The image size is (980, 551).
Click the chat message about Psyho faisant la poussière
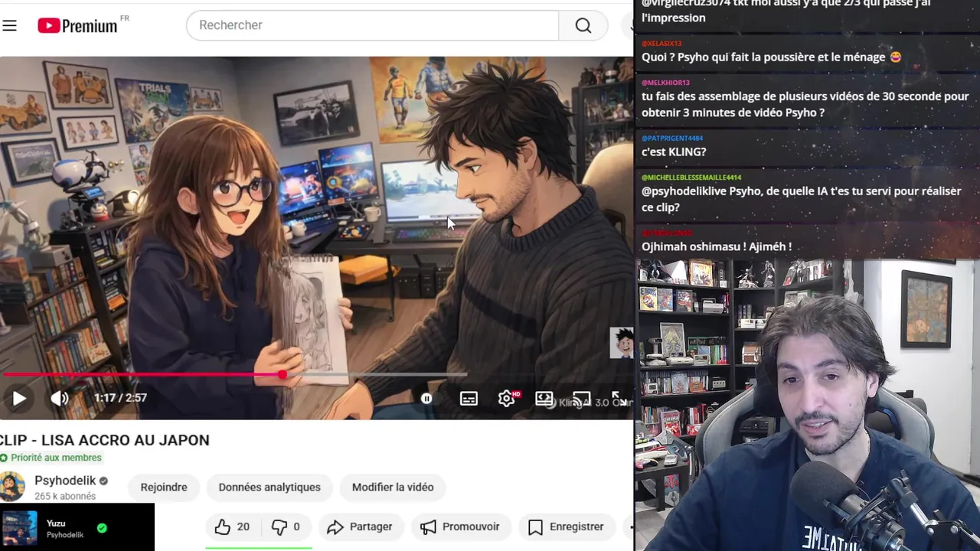click(772, 57)
